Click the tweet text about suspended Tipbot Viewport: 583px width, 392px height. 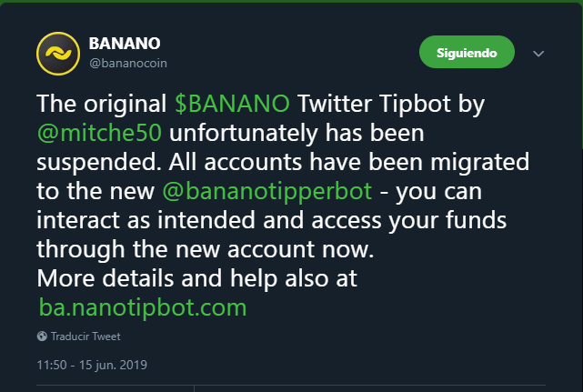[283, 206]
